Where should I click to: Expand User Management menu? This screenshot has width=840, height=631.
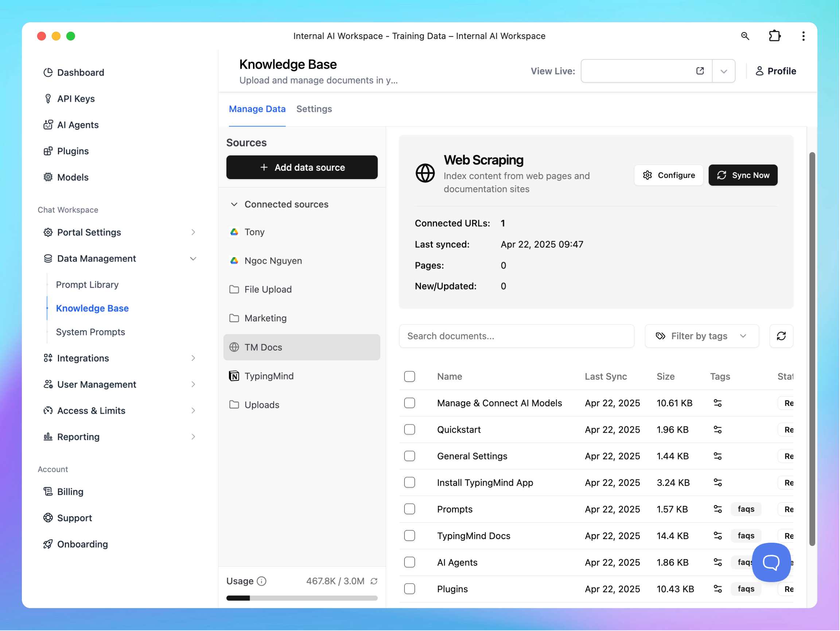[x=120, y=384]
